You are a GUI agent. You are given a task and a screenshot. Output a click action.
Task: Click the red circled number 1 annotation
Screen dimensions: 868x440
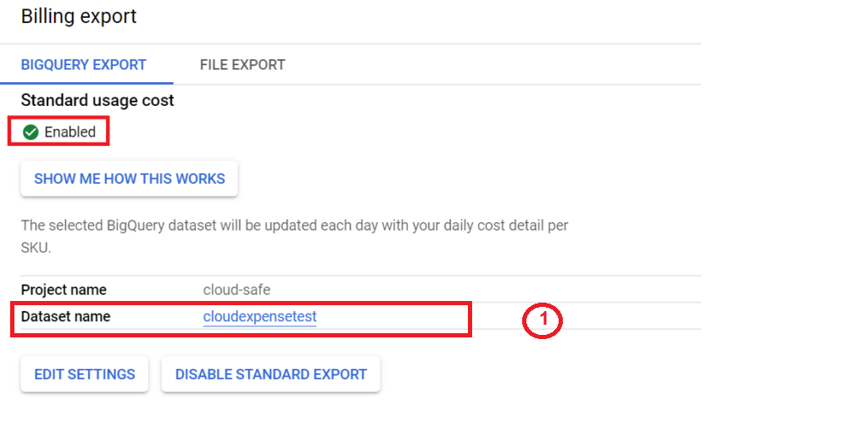point(542,320)
